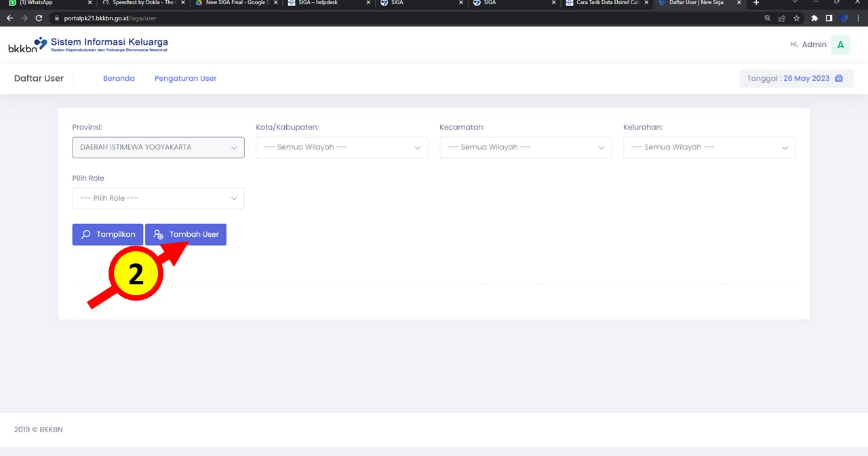Open the calendar via the Tanggal date icon
Image resolution: width=868 pixels, height=456 pixels.
tap(839, 78)
